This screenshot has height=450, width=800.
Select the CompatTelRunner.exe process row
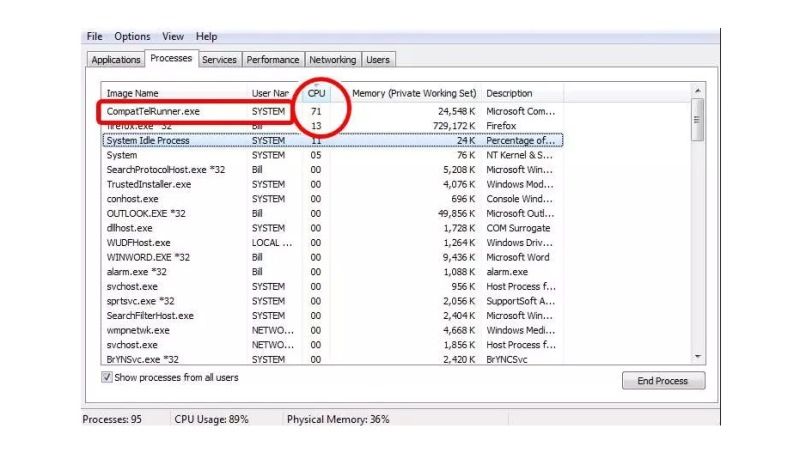coord(333,111)
